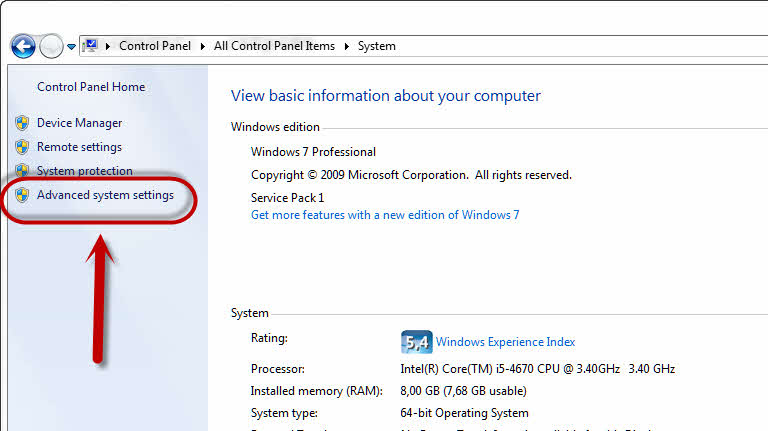
Task: Open the Control Panel Home link
Action: pos(91,87)
